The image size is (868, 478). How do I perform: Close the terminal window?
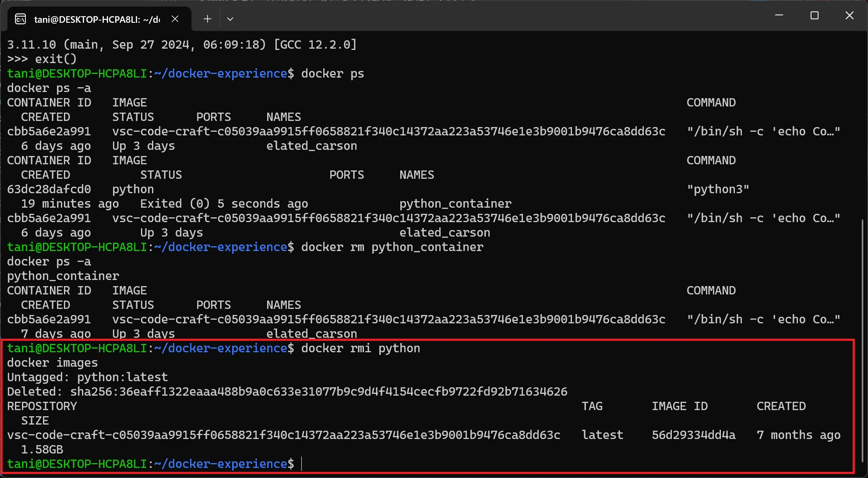point(850,15)
